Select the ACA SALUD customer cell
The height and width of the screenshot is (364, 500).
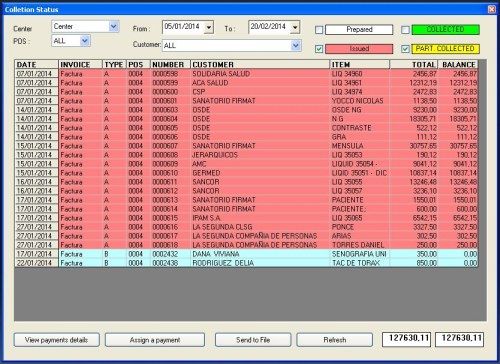click(260, 83)
